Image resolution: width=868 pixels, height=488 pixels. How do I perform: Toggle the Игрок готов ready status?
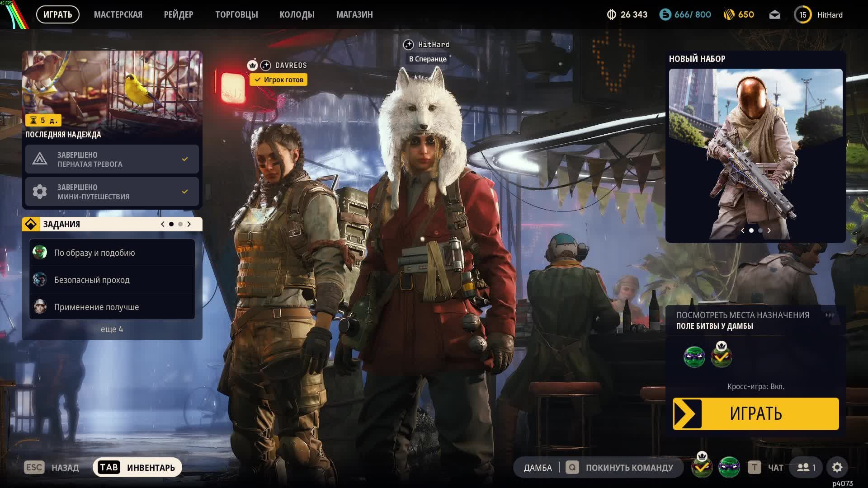[x=278, y=80]
